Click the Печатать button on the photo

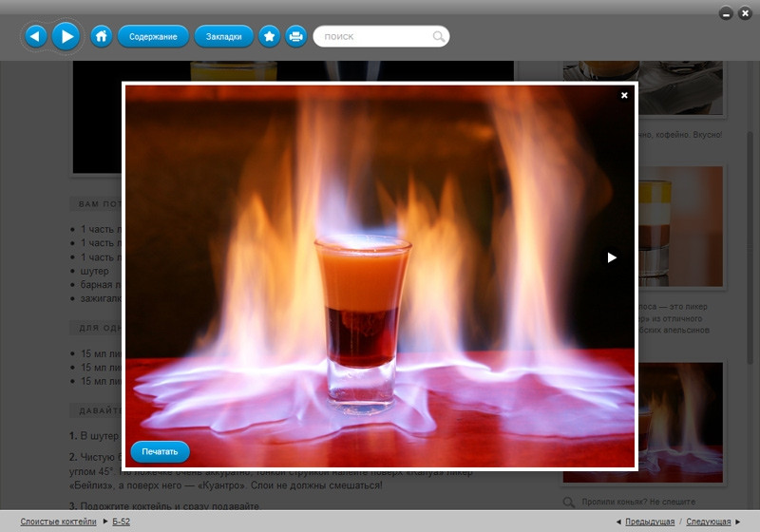(160, 451)
